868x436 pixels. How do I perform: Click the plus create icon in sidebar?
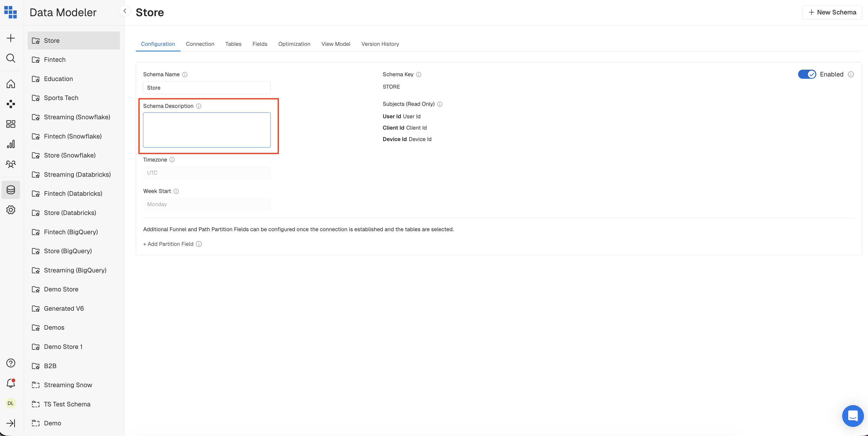[x=11, y=38]
